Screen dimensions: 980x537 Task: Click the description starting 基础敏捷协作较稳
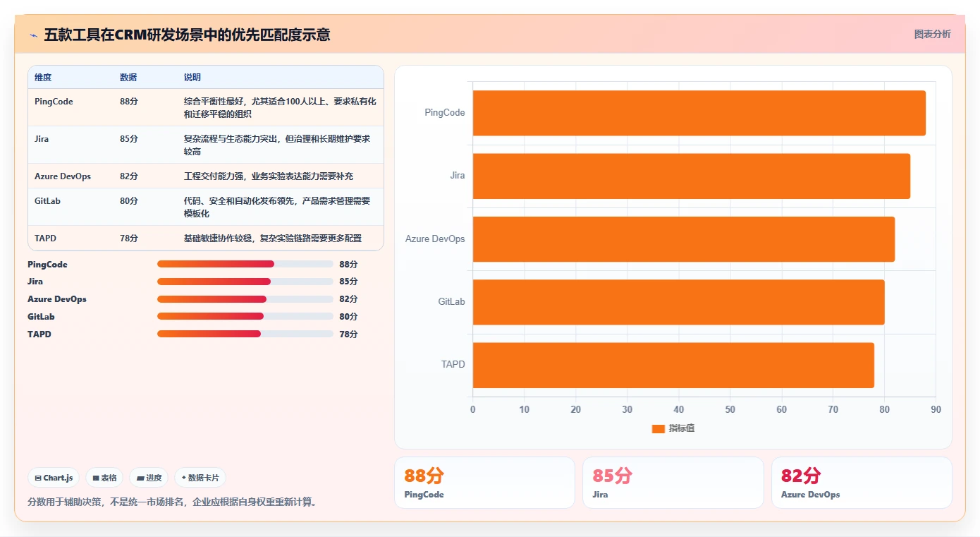(273, 239)
